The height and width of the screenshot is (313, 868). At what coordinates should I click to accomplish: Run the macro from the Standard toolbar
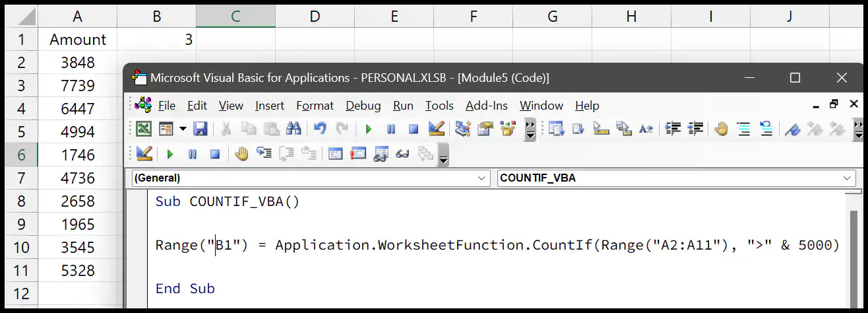tap(368, 129)
